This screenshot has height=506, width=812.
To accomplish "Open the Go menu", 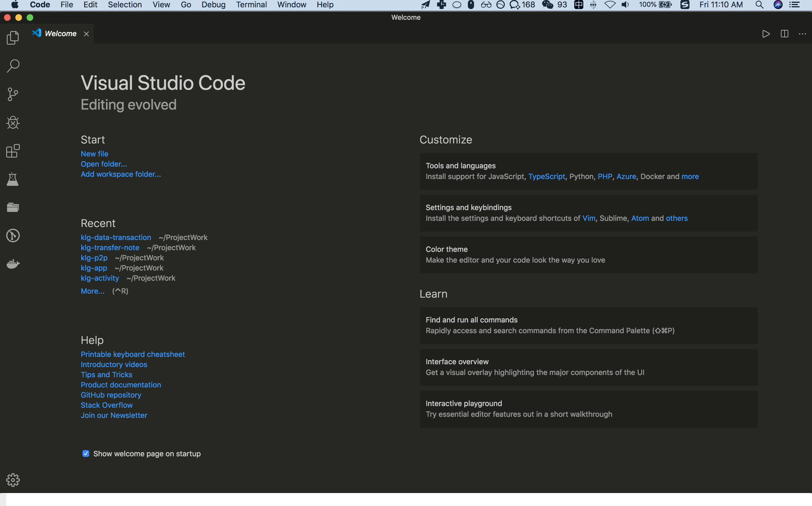I will [x=186, y=5].
